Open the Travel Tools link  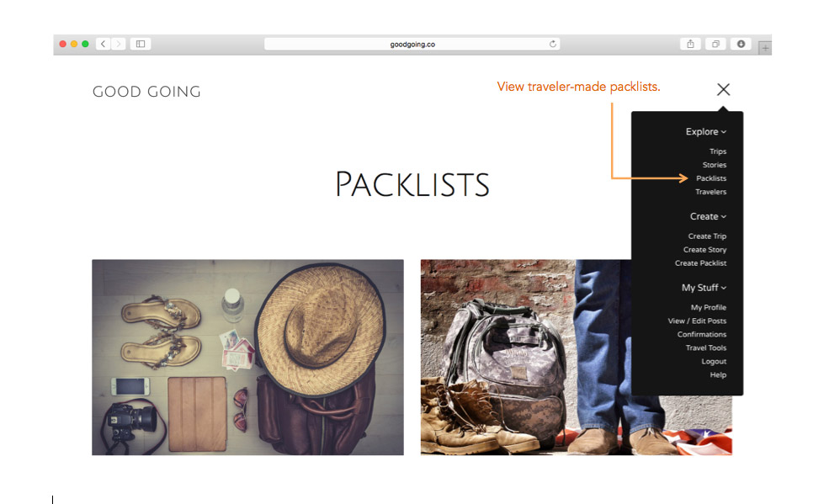point(706,347)
